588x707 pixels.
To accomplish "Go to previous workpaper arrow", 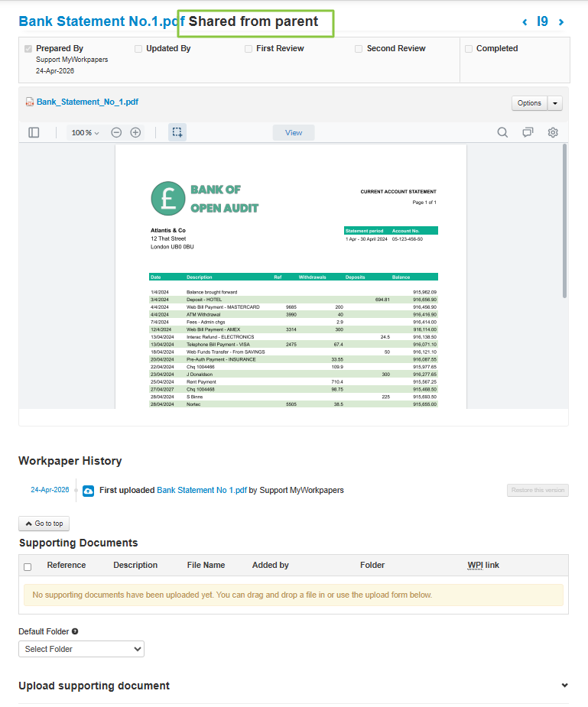I will click(x=525, y=22).
